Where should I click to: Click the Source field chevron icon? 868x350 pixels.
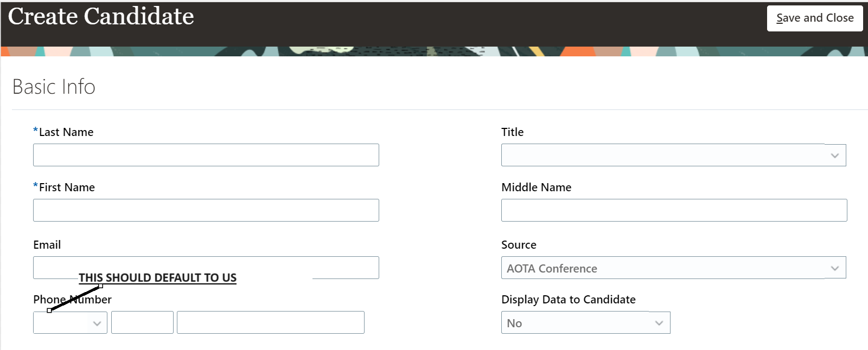click(x=835, y=267)
